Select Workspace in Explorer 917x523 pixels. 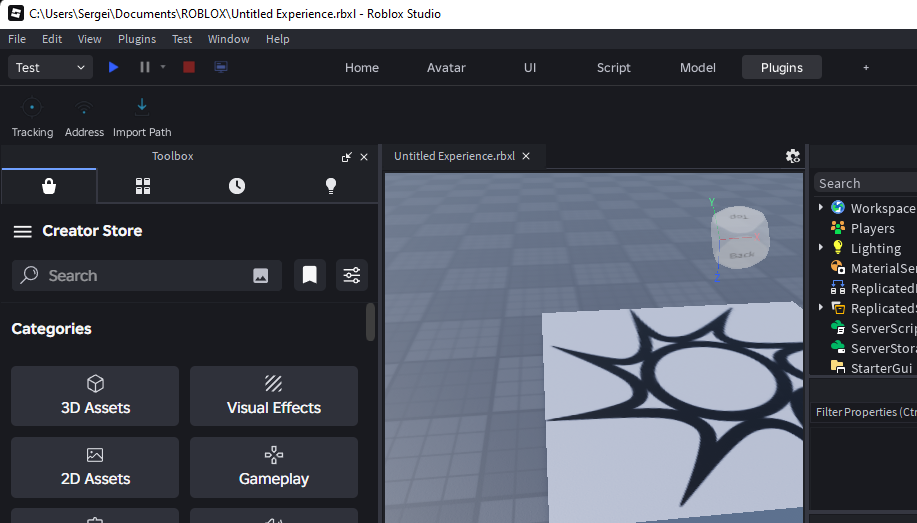coord(873,208)
